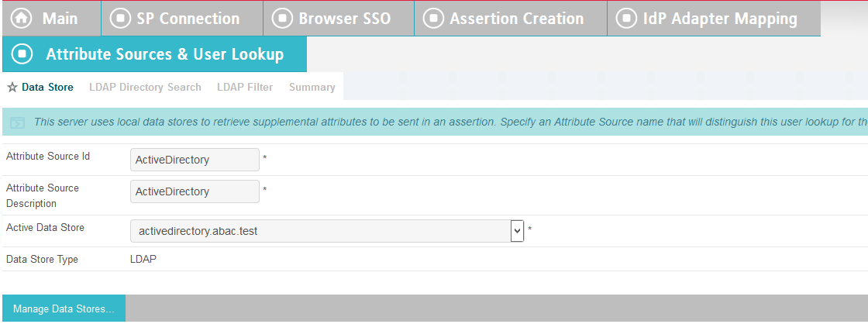Switch to the Browser SSO tab
The height and width of the screenshot is (324, 868).
(339, 19)
